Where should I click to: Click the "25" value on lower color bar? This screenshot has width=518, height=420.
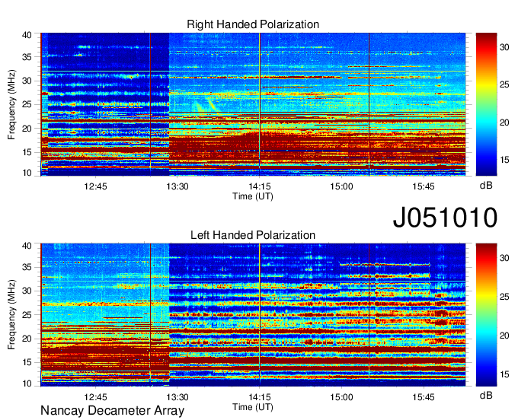504,297
